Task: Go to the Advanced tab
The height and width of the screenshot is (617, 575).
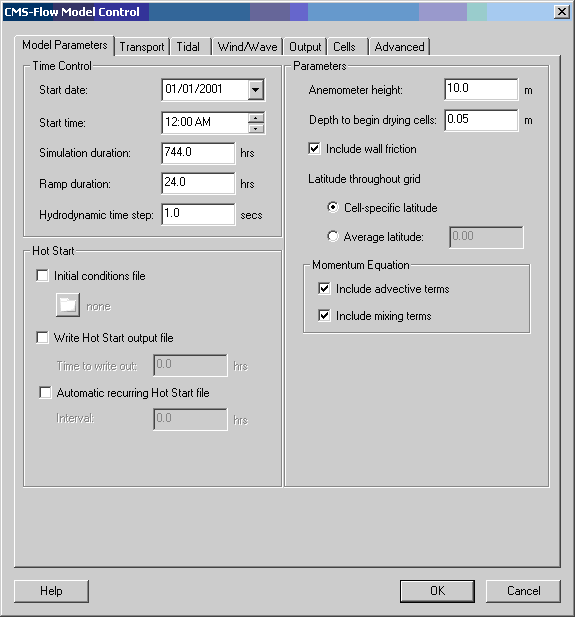Action: (x=399, y=47)
